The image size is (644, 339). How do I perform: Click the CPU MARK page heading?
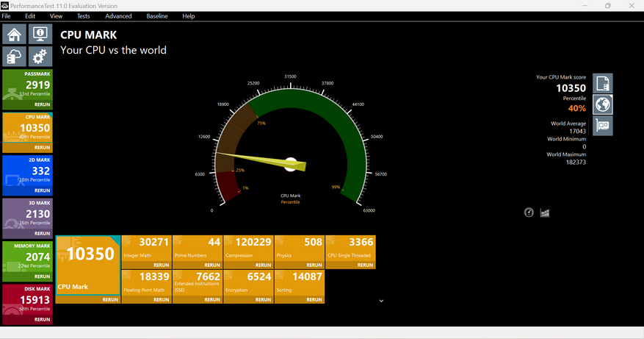click(x=89, y=35)
